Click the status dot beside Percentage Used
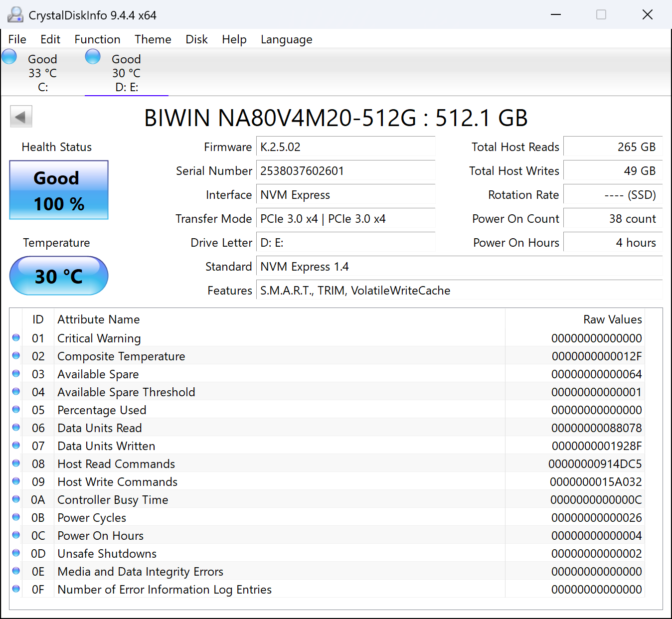The height and width of the screenshot is (619, 672). tap(16, 409)
